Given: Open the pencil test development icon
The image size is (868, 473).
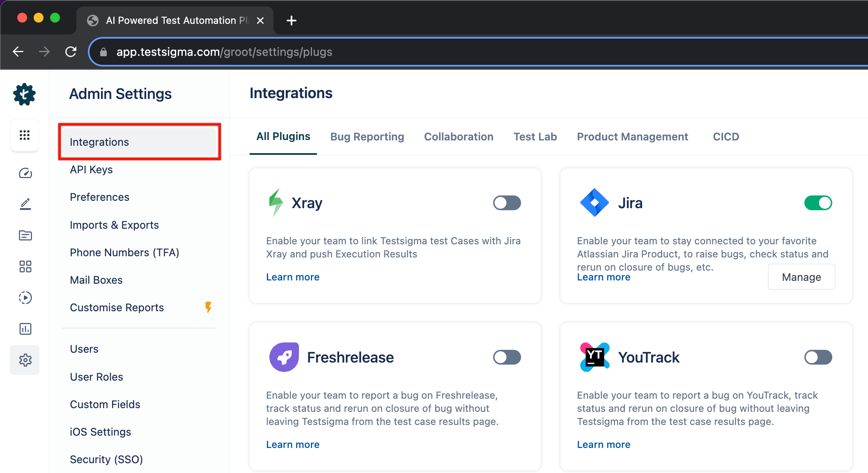Looking at the screenshot, I should [25, 204].
